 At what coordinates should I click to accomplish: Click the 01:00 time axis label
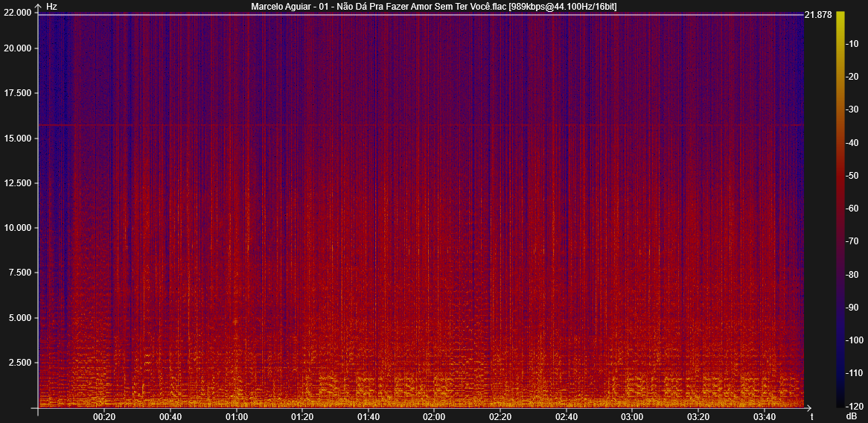[x=236, y=416]
